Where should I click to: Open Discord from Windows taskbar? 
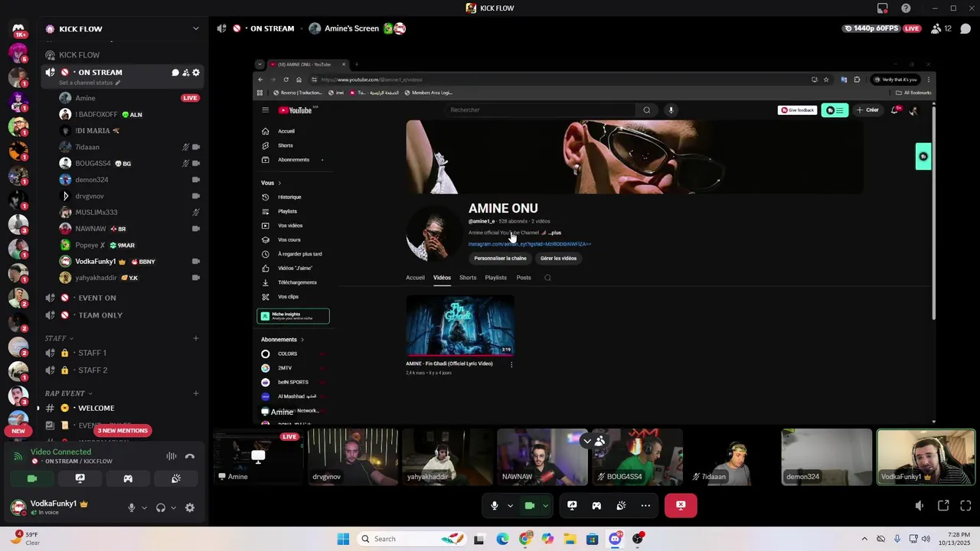(x=615, y=539)
